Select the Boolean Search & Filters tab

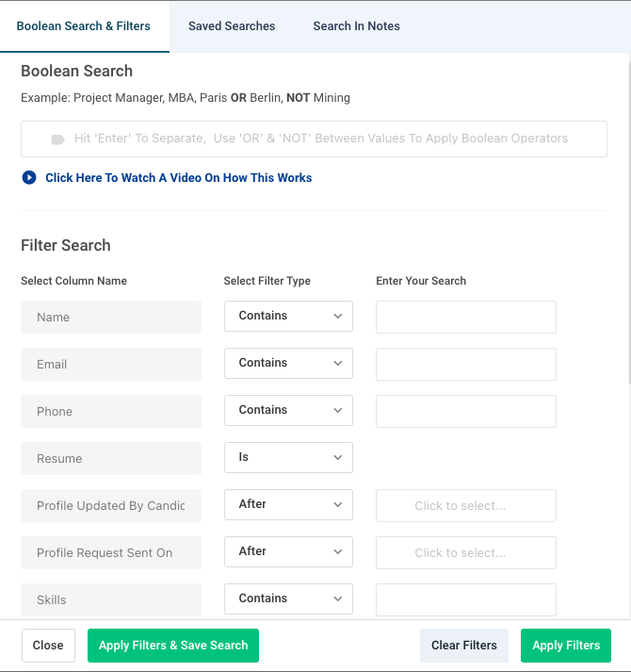point(84,26)
